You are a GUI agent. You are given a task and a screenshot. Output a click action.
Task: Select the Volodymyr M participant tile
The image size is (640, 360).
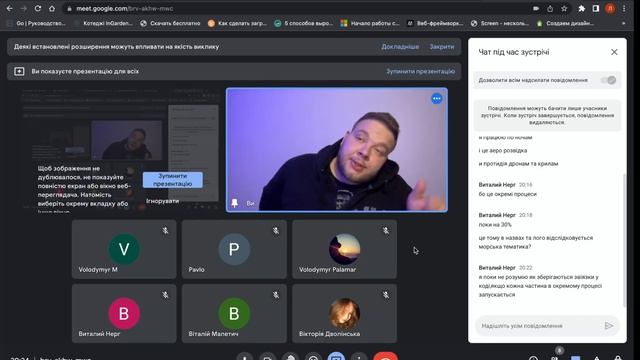tap(124, 249)
